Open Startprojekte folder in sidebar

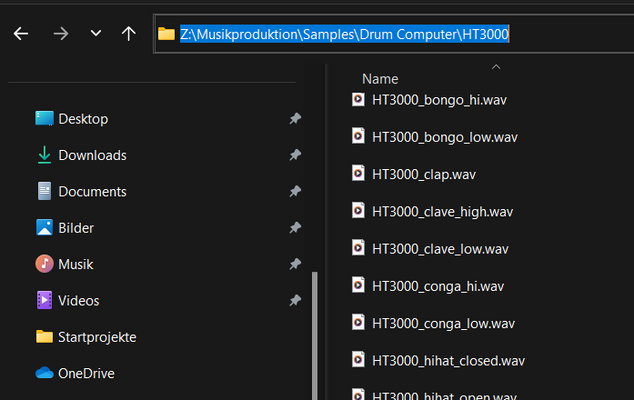tap(86, 337)
